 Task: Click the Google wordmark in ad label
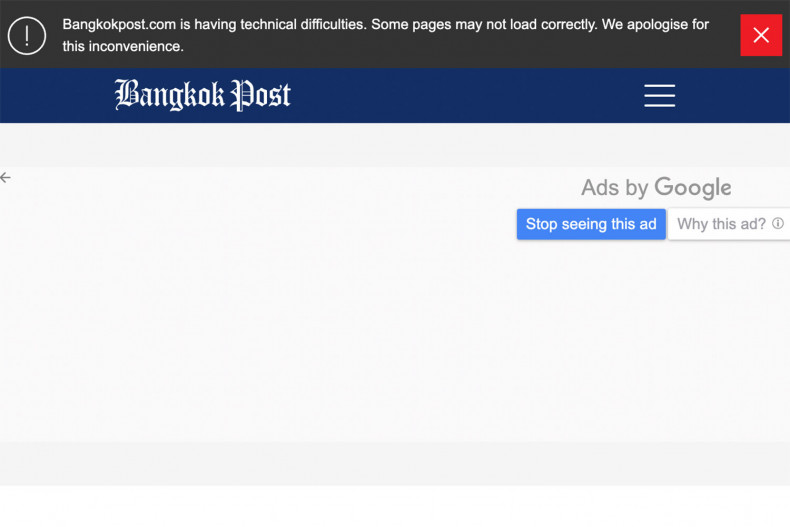click(693, 188)
